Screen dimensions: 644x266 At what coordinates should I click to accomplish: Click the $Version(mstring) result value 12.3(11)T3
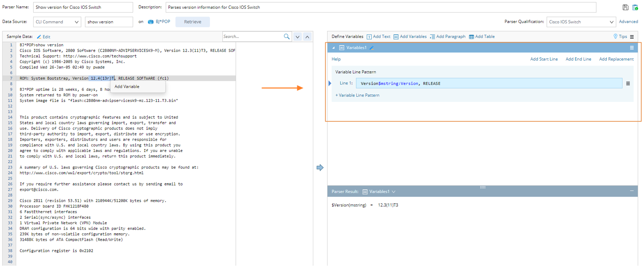point(388,205)
